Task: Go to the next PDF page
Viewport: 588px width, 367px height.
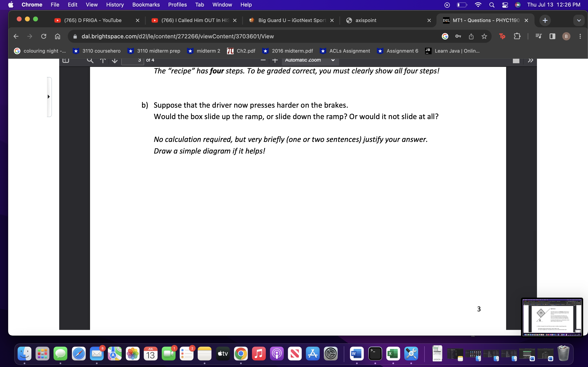Action: [115, 60]
